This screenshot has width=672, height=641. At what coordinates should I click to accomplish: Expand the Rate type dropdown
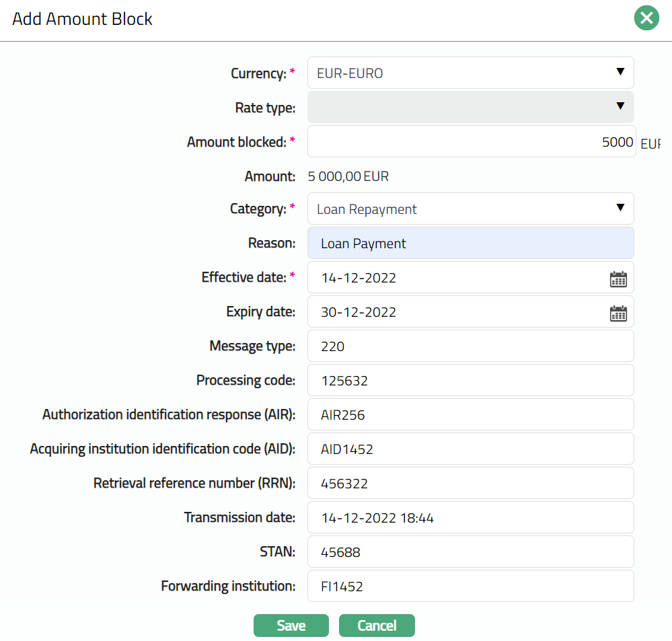coord(470,107)
